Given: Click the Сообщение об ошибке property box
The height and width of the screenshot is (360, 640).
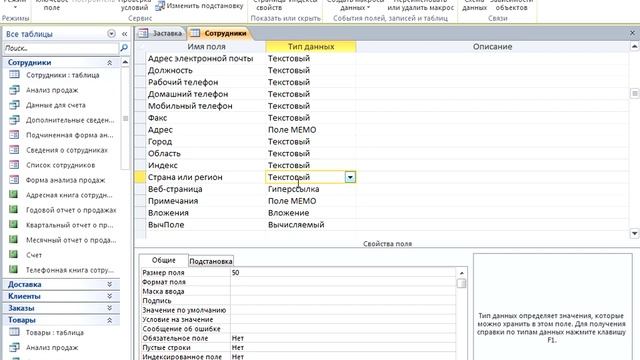Looking at the screenshot, I should tap(343, 329).
